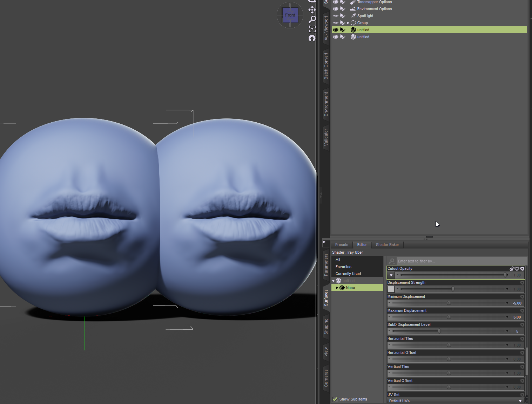
Task: Click the surface filter text field
Action: coord(462,261)
